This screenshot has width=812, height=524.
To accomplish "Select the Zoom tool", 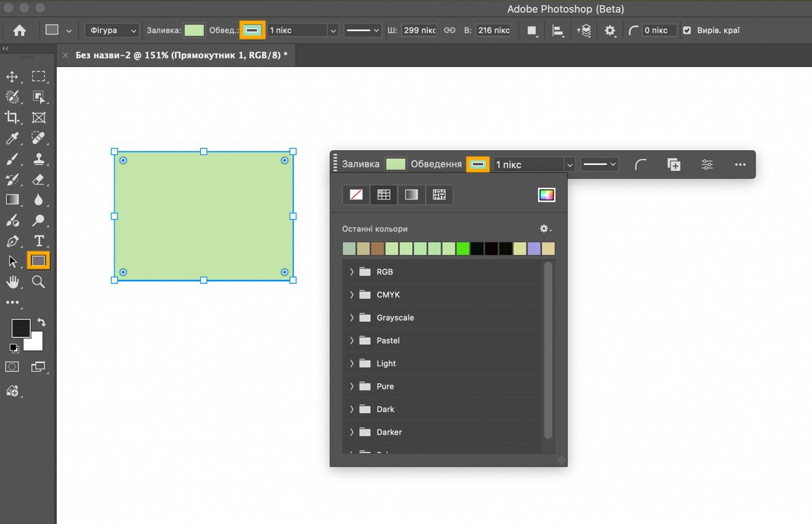I will (39, 282).
